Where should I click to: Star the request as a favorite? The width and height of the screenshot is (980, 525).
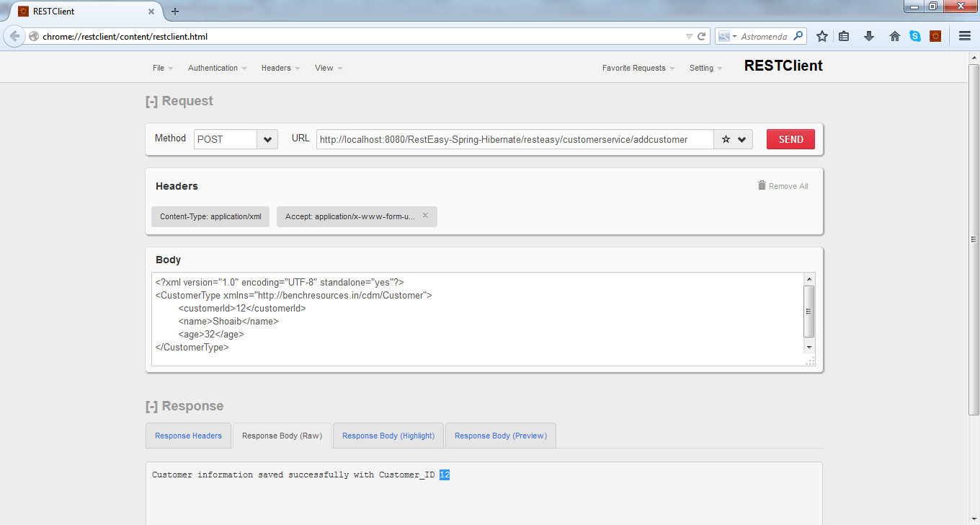click(726, 139)
